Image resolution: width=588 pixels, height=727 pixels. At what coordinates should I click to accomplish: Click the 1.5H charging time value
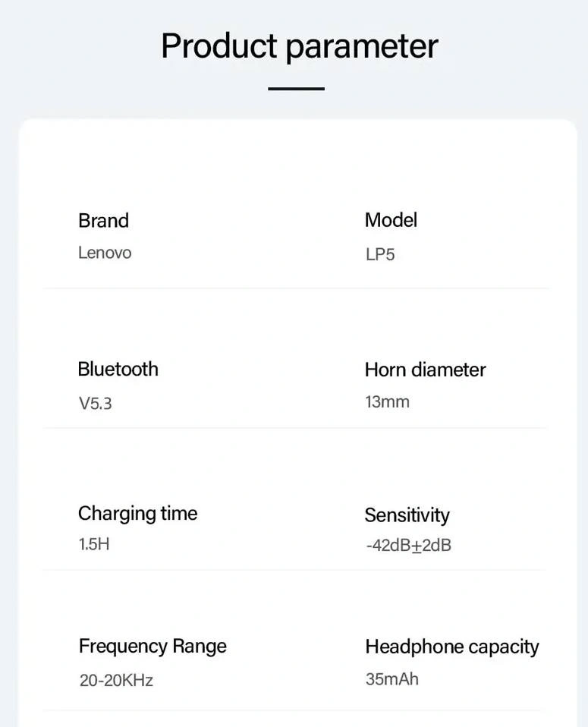pyautogui.click(x=94, y=544)
